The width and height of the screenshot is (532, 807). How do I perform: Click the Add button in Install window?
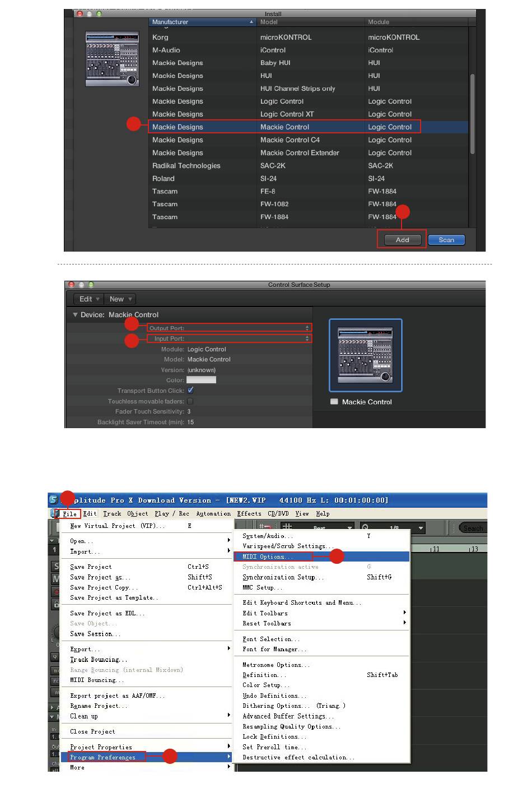coord(402,240)
